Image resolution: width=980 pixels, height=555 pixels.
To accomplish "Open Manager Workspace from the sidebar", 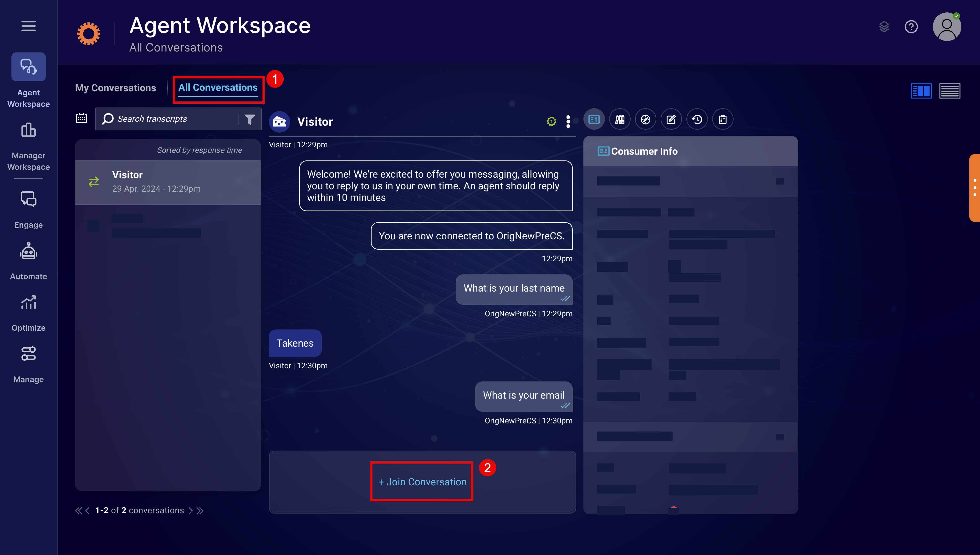I will point(29,147).
